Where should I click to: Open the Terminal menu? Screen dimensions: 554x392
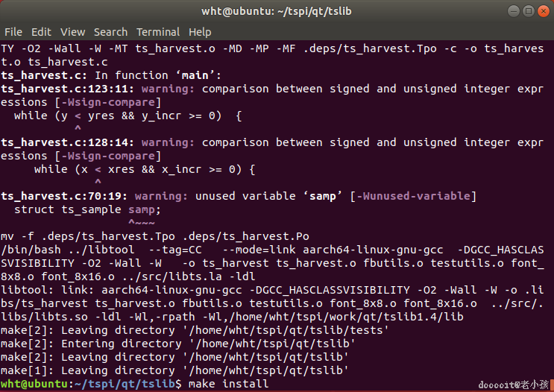pos(158,32)
